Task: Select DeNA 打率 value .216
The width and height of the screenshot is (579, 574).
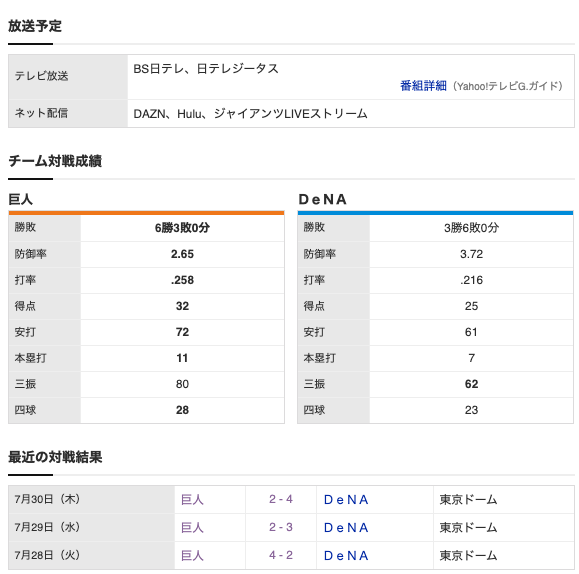Action: coord(472,280)
